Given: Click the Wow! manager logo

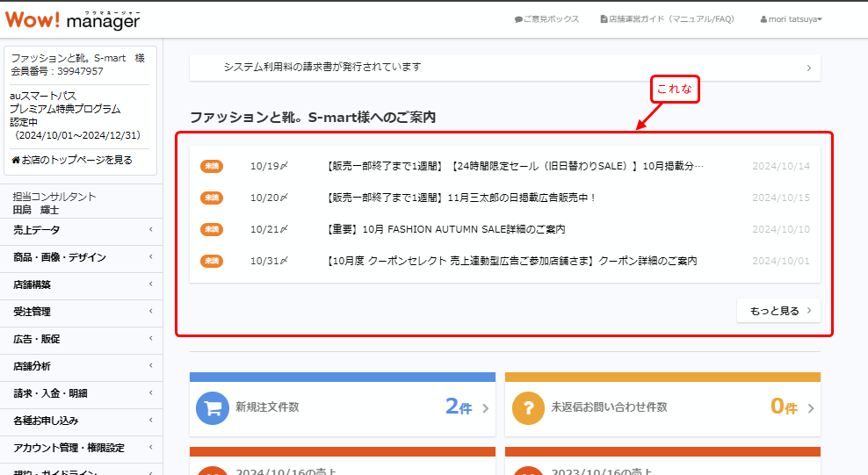Looking at the screenshot, I should 70,18.
